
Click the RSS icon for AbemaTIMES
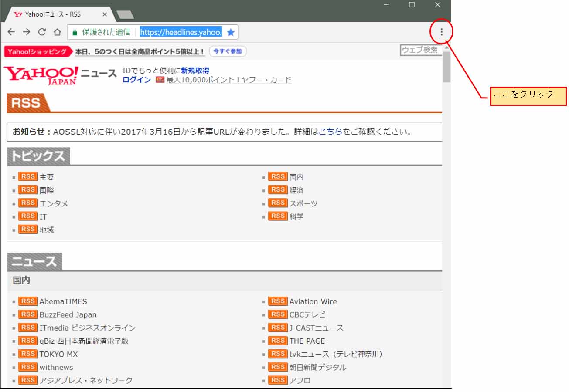[28, 301]
